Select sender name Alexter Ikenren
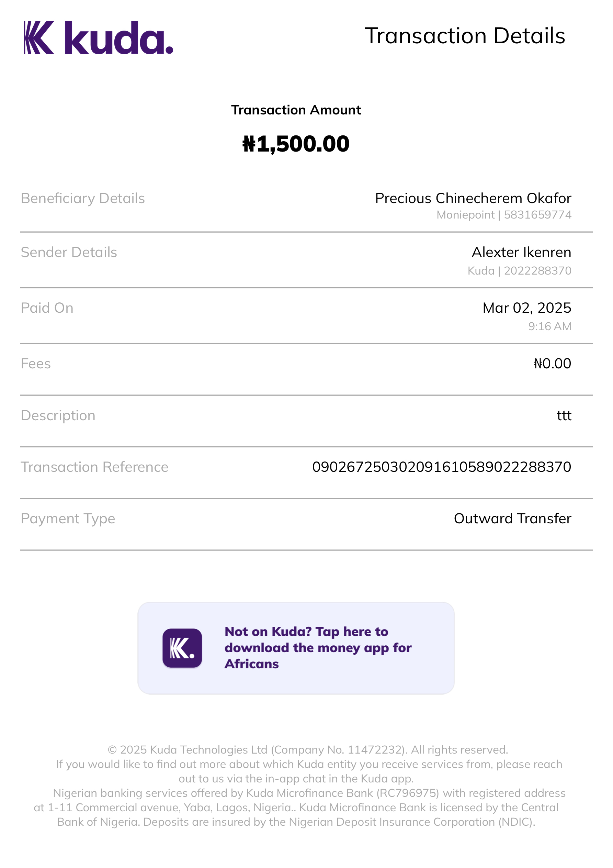613x868 pixels. point(521,252)
